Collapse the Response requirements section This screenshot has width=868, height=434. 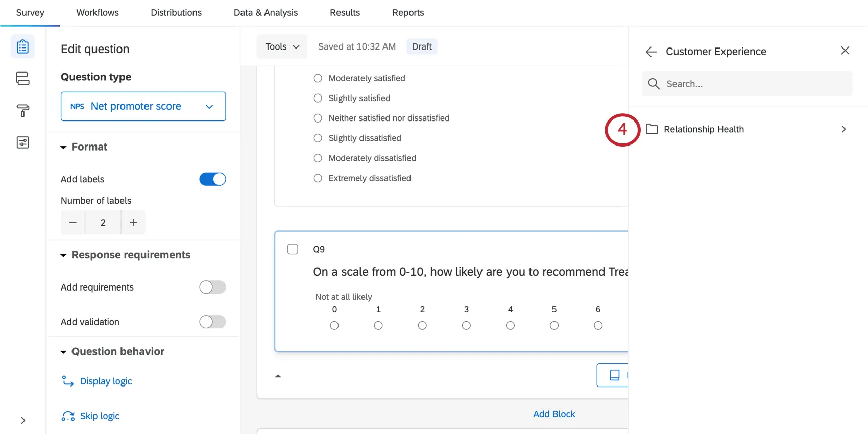(x=64, y=255)
